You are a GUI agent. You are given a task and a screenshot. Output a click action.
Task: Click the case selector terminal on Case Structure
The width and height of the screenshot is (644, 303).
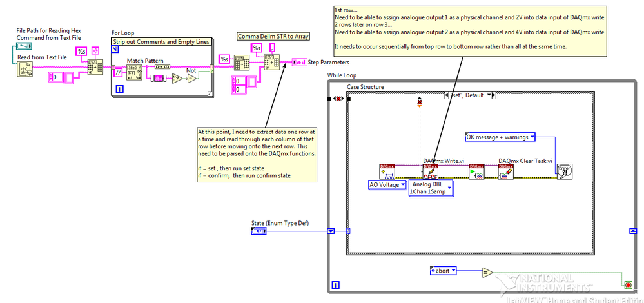[349, 231]
